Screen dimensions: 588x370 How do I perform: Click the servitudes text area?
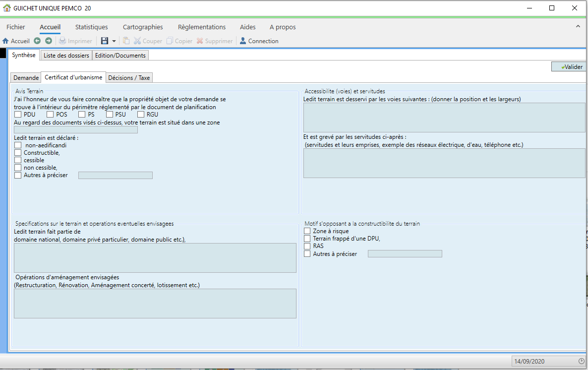point(444,163)
